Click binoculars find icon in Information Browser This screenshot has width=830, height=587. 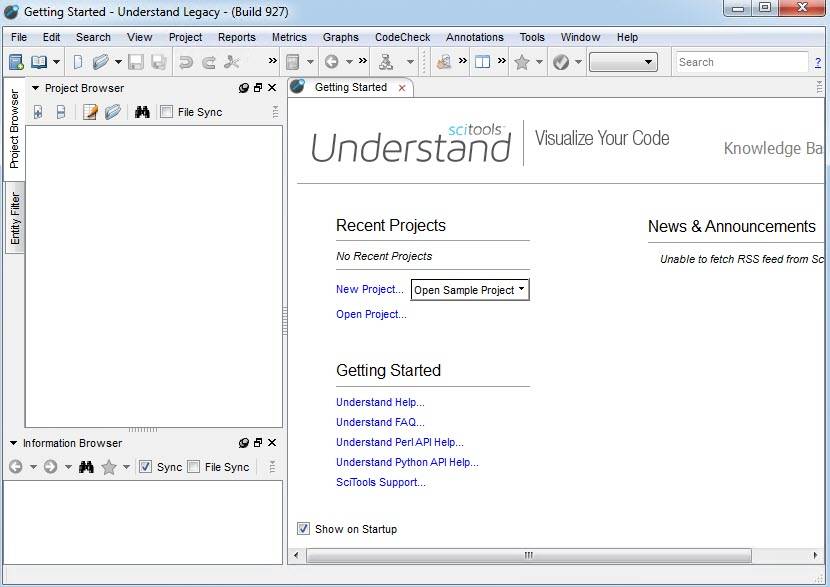coord(86,467)
